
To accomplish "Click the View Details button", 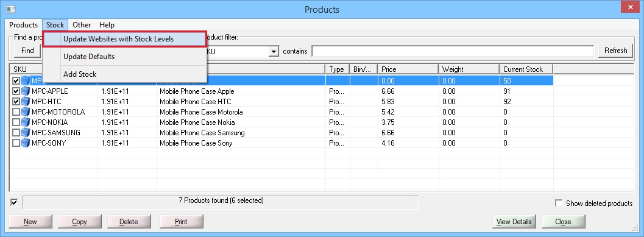I will click(x=514, y=222).
